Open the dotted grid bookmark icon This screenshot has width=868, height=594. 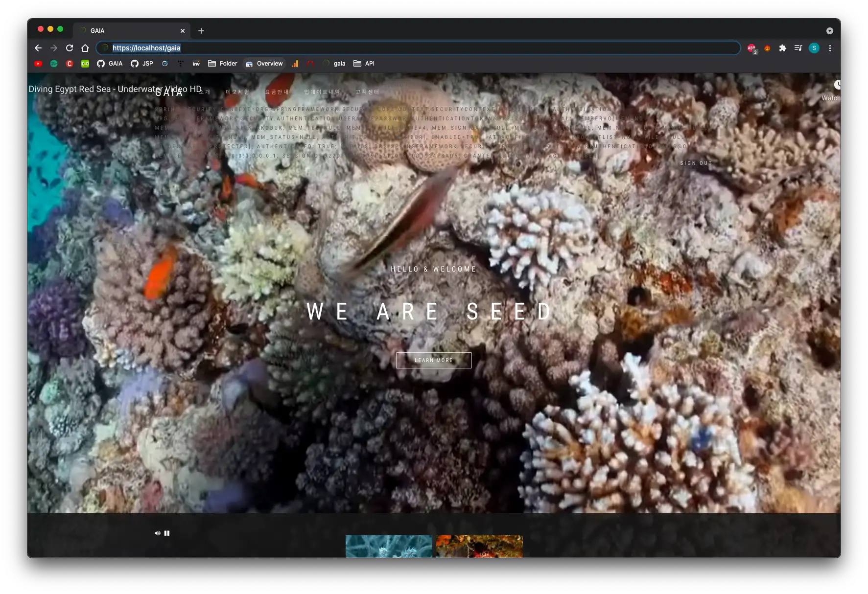click(181, 64)
